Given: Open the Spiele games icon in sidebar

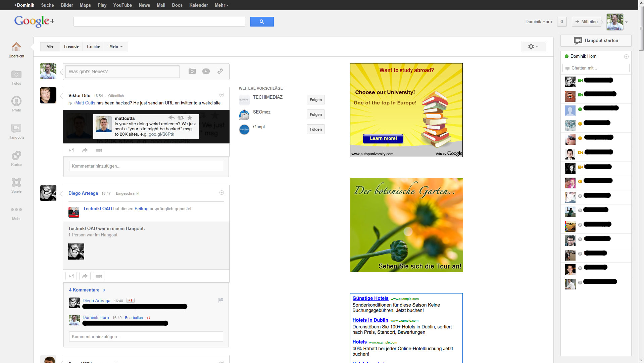Looking at the screenshot, I should (16, 182).
